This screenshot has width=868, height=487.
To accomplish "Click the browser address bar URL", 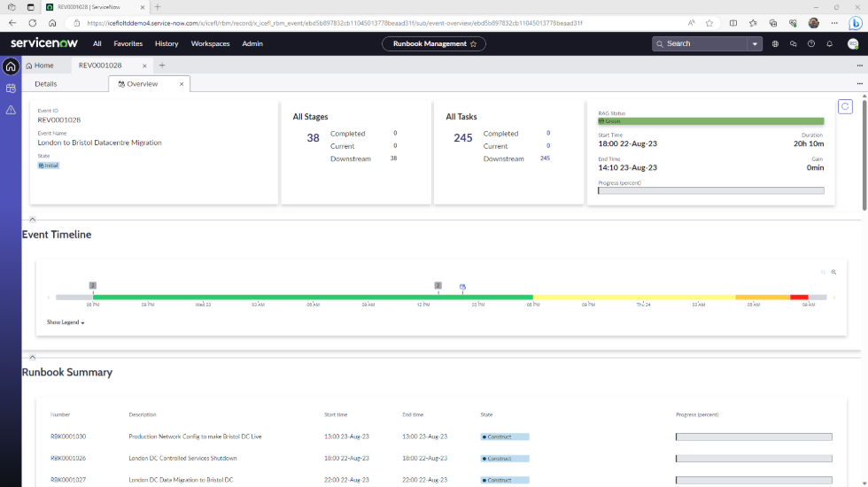I will (335, 23).
